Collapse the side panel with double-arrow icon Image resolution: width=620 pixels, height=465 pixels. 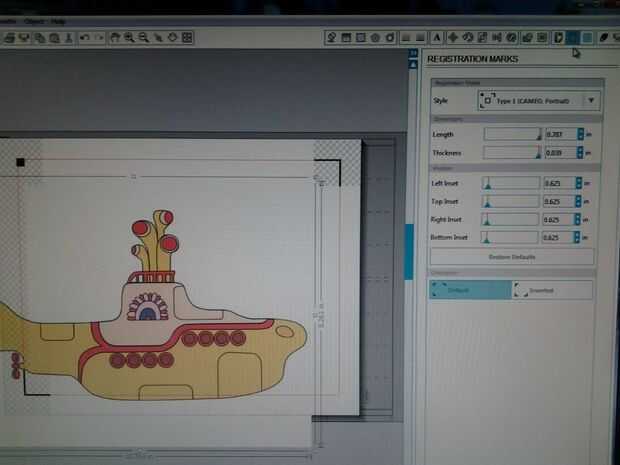click(413, 53)
